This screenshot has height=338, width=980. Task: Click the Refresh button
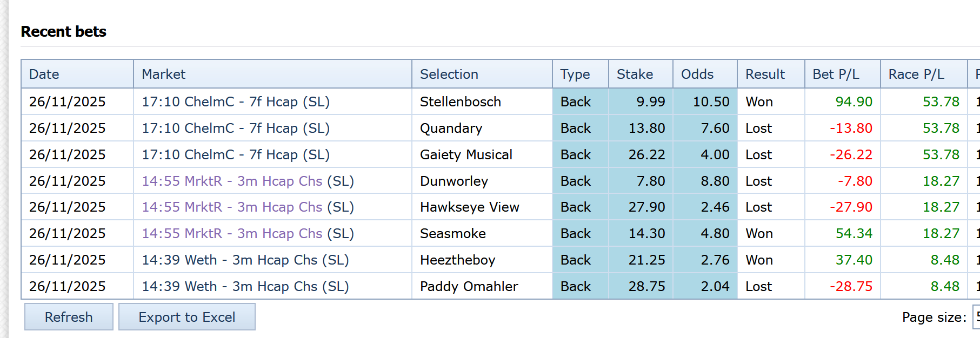point(69,317)
